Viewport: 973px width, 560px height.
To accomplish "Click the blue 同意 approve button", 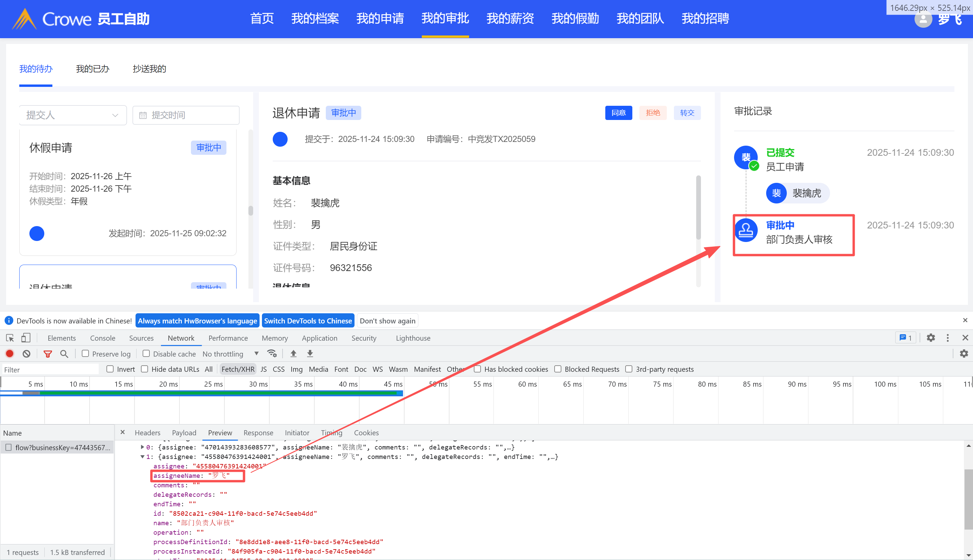I will (618, 113).
